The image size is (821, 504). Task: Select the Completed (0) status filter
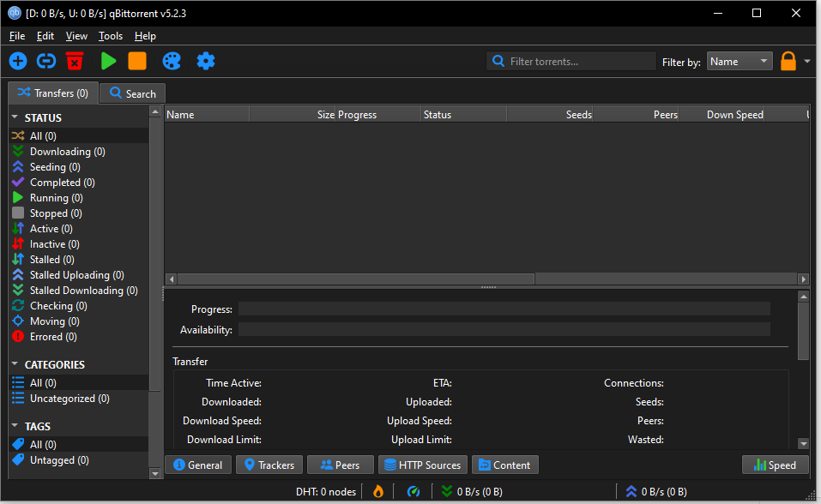point(79,182)
